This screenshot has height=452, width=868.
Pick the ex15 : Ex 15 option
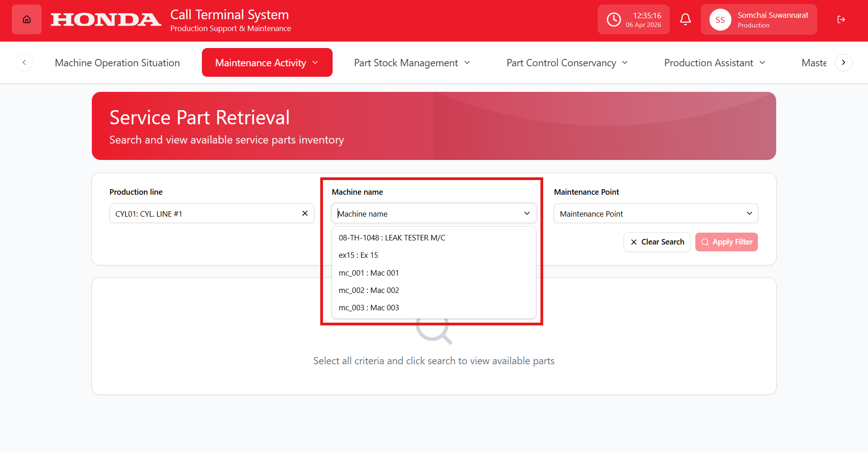[x=358, y=255]
